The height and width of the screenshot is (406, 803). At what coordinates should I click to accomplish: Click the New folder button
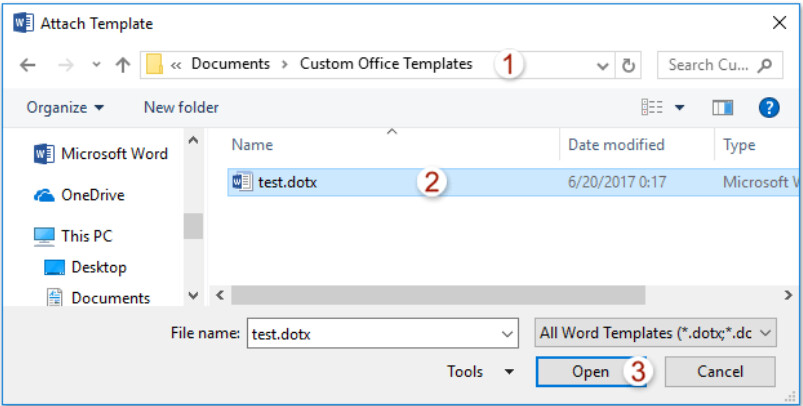coord(181,107)
